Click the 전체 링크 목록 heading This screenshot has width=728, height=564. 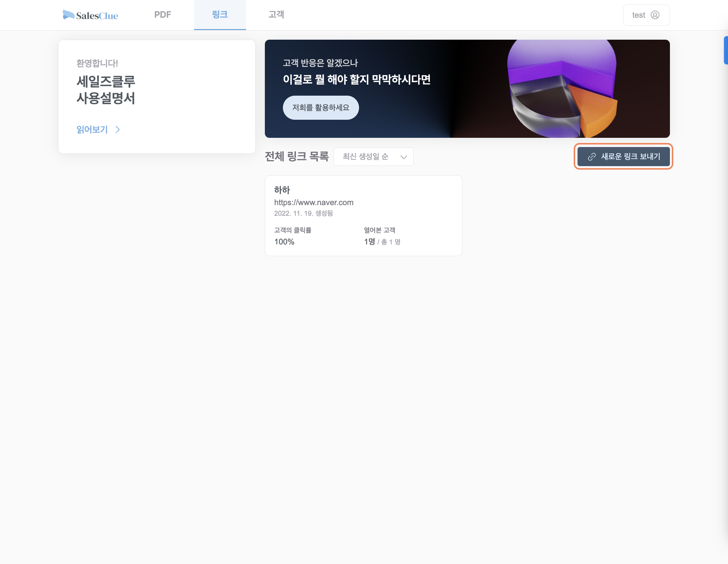pos(297,157)
